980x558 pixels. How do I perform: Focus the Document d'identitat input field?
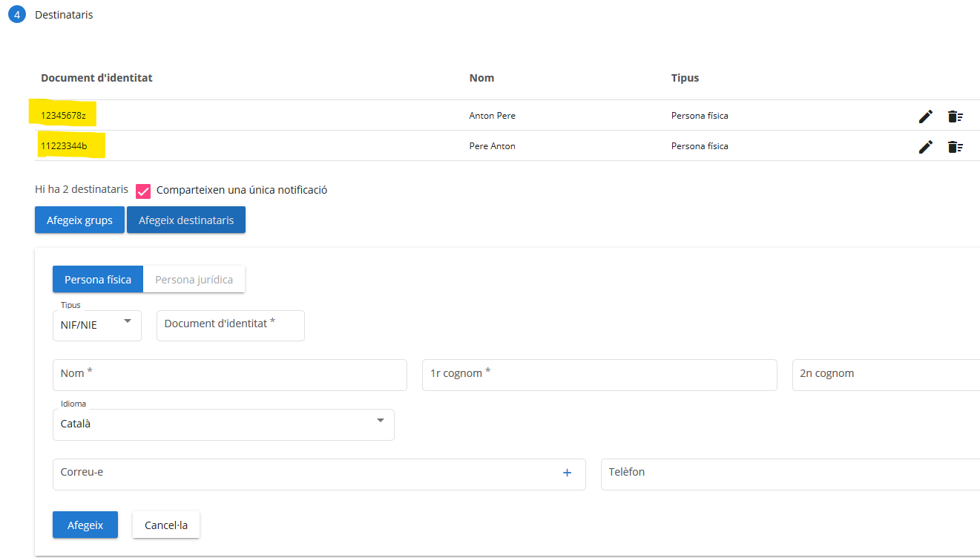tap(231, 326)
